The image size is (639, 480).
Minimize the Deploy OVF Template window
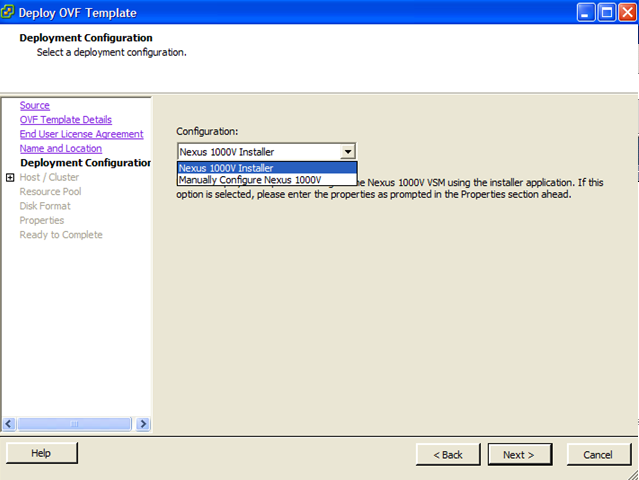coord(586,13)
